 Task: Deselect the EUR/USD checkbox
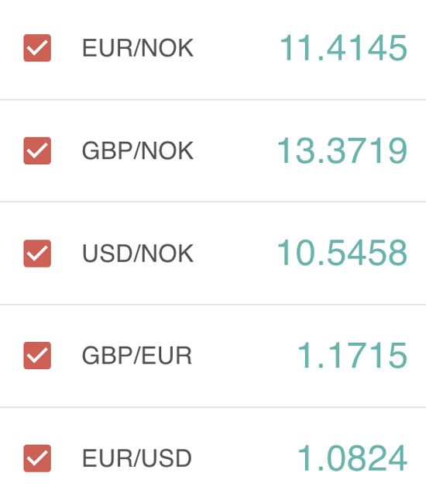[x=37, y=458]
